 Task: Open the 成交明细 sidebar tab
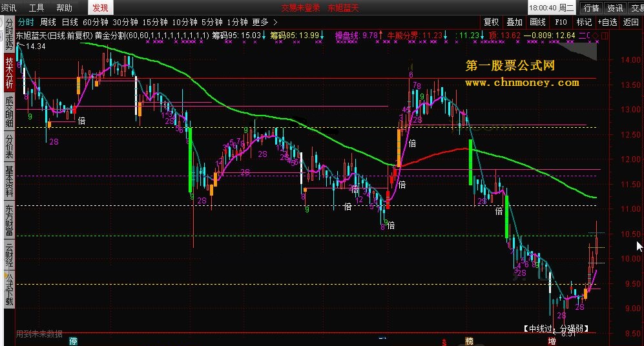point(9,112)
